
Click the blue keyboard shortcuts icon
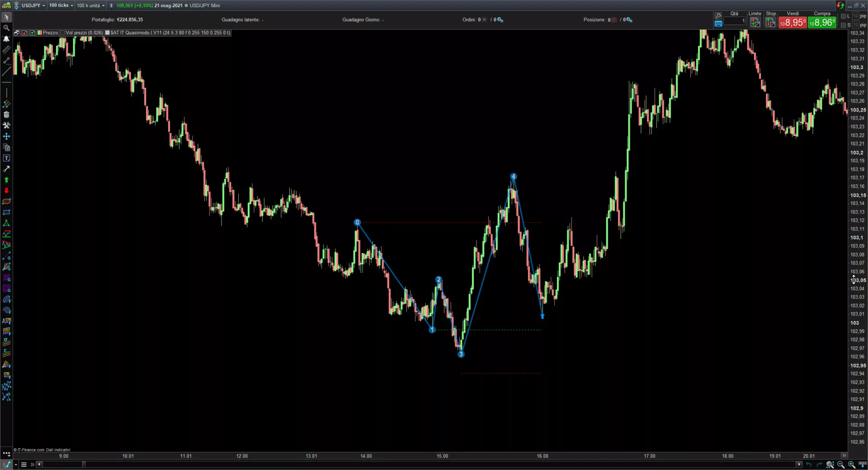coord(718,23)
